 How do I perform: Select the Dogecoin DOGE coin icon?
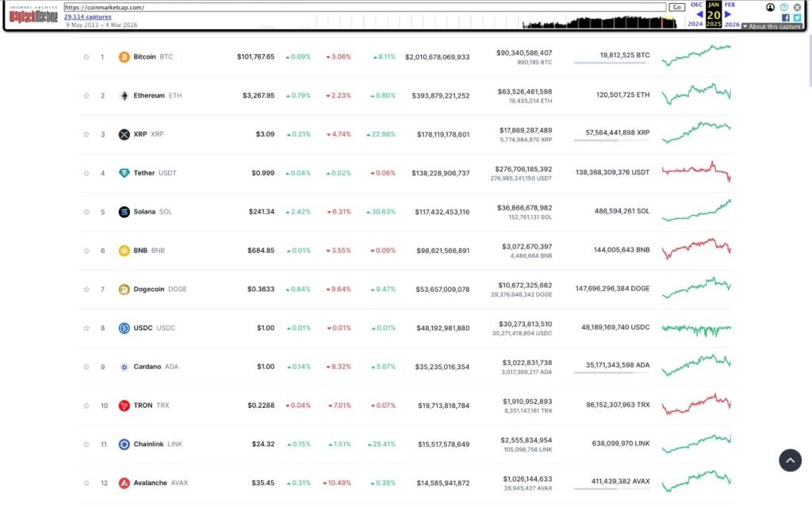124,289
